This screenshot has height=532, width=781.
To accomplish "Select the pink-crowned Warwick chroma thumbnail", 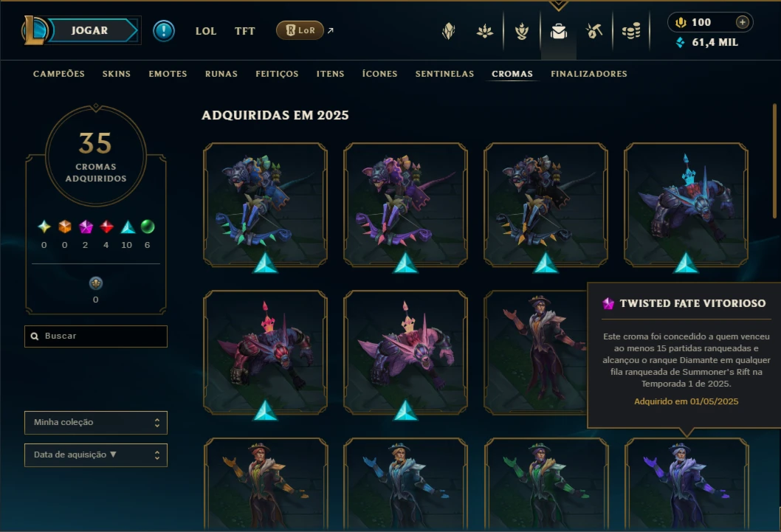I will pos(405,353).
